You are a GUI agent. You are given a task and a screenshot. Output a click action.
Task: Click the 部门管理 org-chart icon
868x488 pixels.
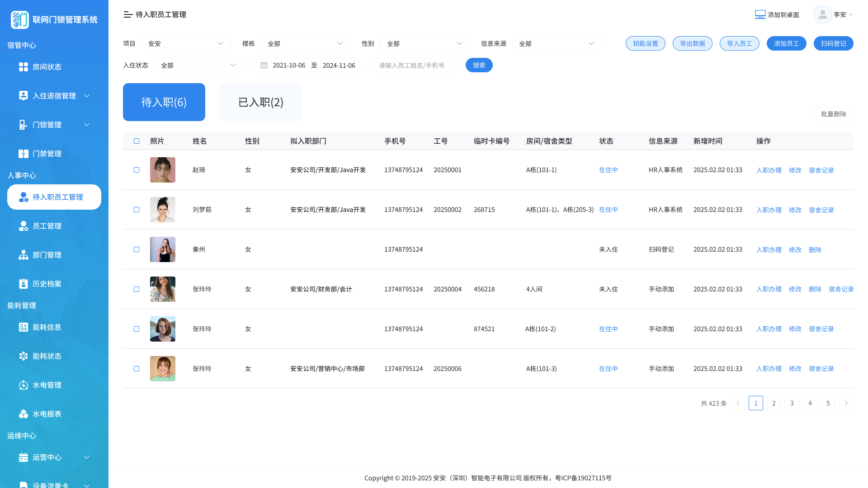click(24, 255)
